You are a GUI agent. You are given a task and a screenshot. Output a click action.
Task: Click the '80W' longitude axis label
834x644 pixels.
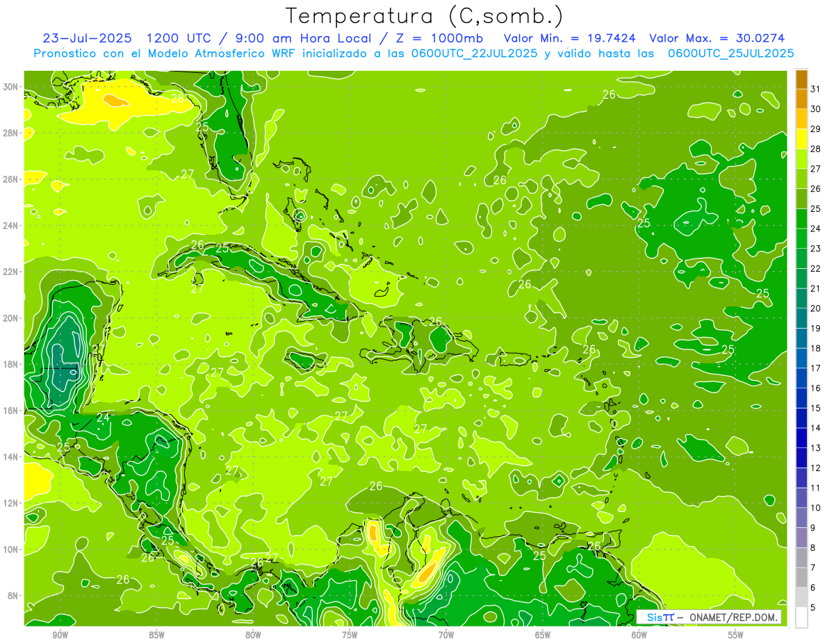point(253,636)
